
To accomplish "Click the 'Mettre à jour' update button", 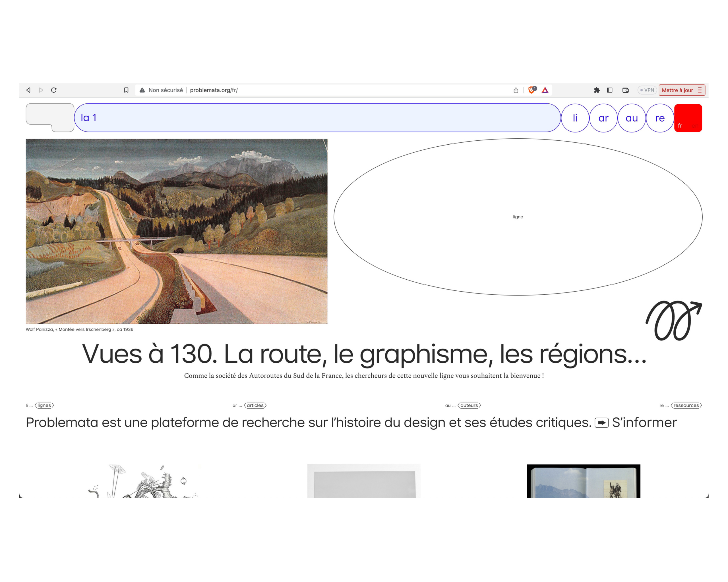I will pyautogui.click(x=677, y=90).
